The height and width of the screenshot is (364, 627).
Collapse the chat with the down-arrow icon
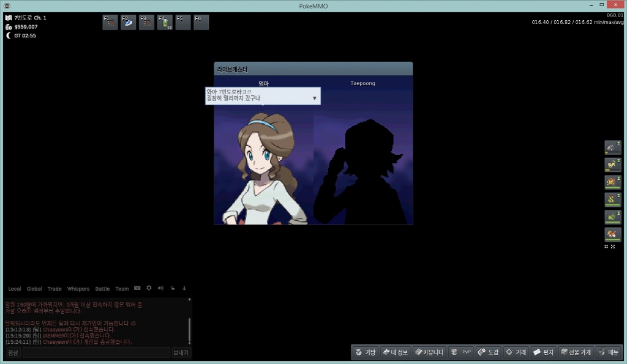pyautogui.click(x=184, y=288)
